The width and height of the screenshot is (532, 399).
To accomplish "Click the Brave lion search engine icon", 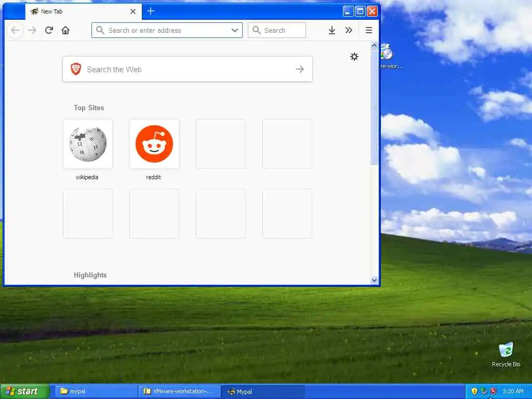I will pos(76,69).
